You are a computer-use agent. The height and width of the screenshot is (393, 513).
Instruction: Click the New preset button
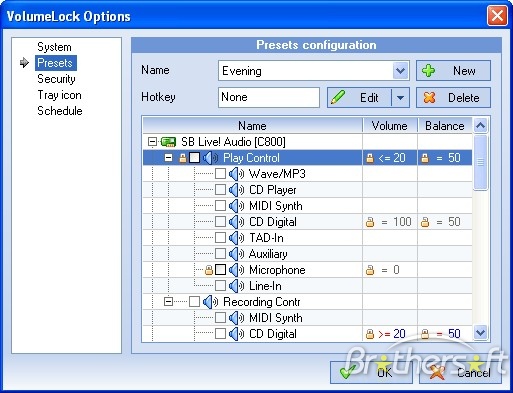453,71
